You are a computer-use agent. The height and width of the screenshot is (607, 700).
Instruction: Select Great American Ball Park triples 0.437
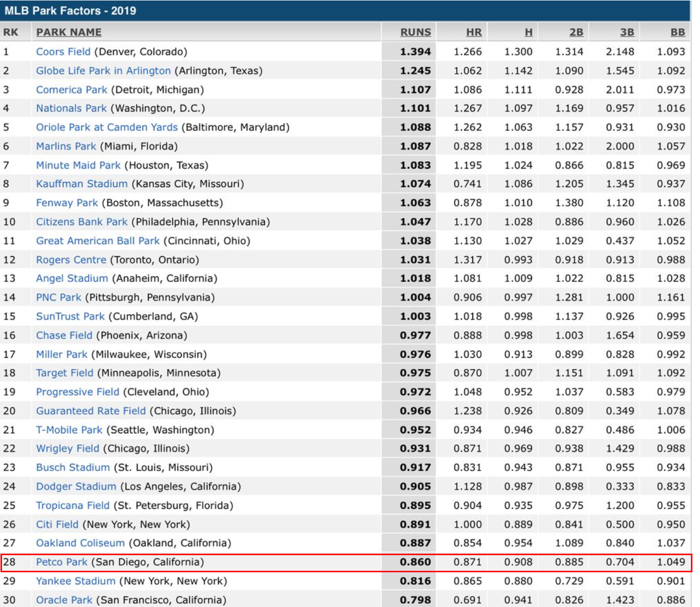[x=620, y=241]
